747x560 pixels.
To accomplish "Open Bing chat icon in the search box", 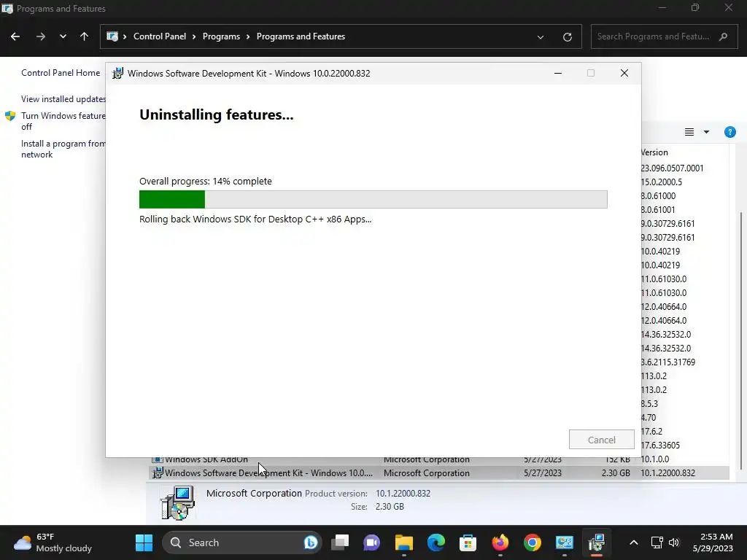I will click(x=311, y=542).
